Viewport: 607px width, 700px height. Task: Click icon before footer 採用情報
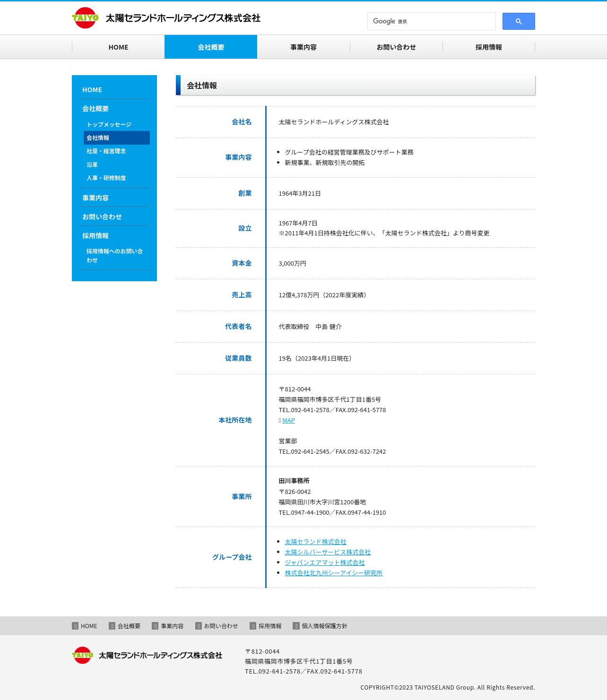click(x=253, y=626)
